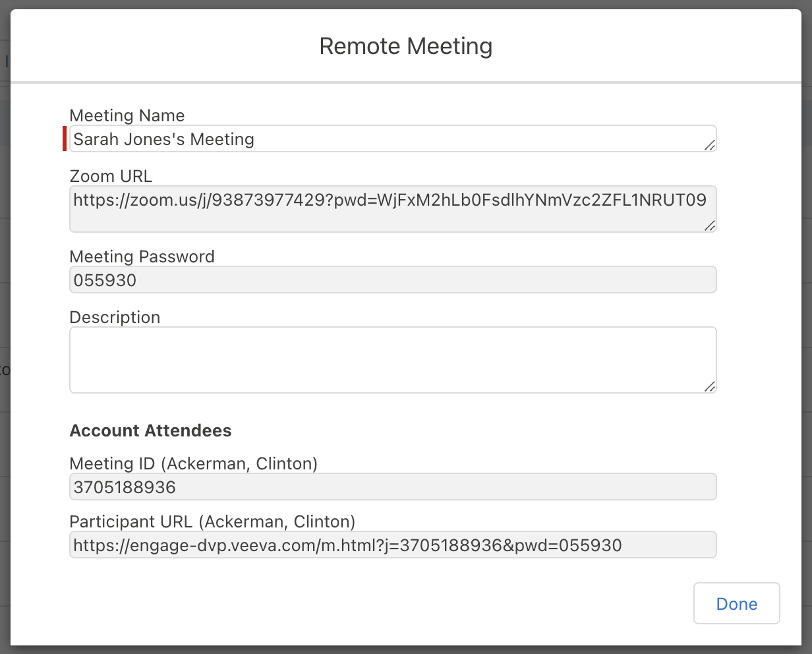Viewport: 812px width, 654px height.
Task: Click the Participant URL (Ackerman, Clinton) label
Action: pos(212,521)
